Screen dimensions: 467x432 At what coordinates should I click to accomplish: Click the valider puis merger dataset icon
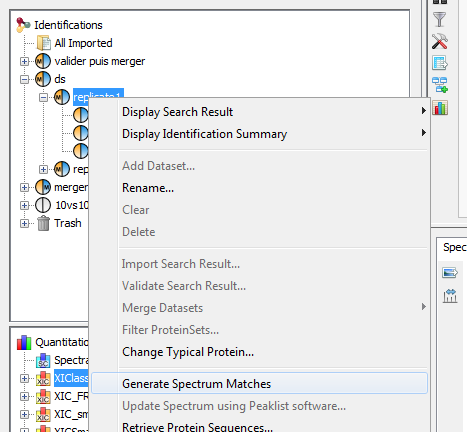(43, 61)
